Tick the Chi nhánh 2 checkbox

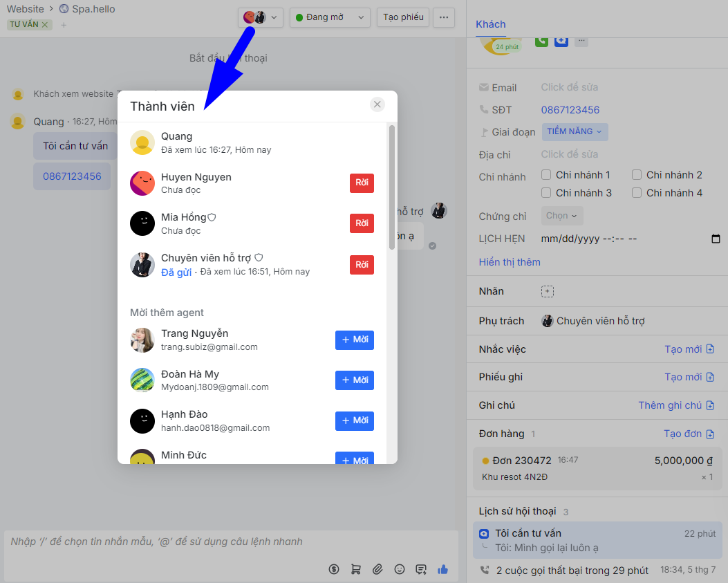coord(637,175)
